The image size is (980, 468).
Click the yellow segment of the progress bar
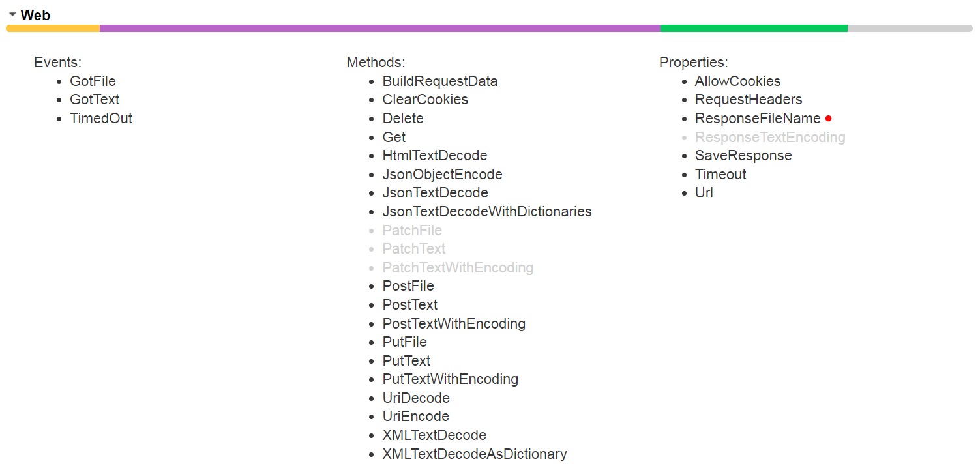pyautogui.click(x=53, y=29)
